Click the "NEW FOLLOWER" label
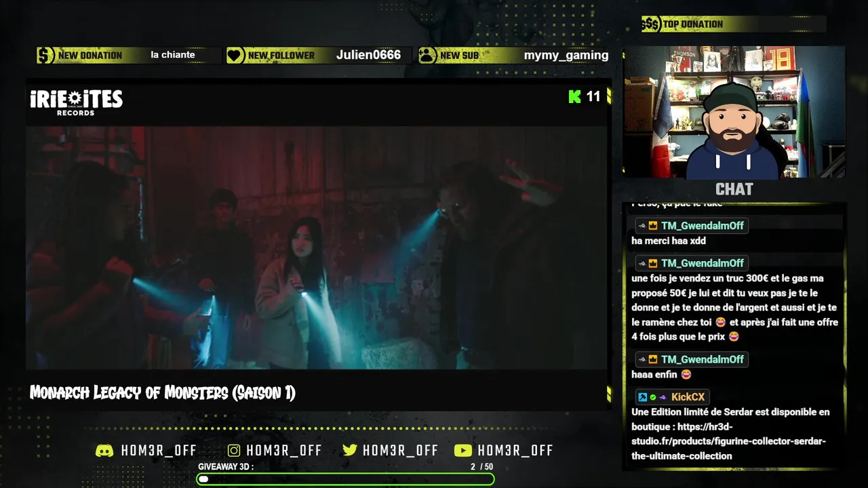 (x=281, y=56)
